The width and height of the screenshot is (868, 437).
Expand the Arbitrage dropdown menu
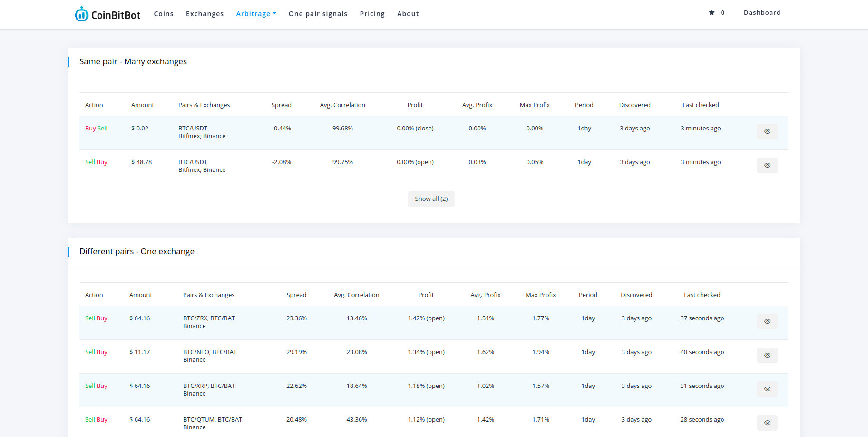tap(256, 14)
